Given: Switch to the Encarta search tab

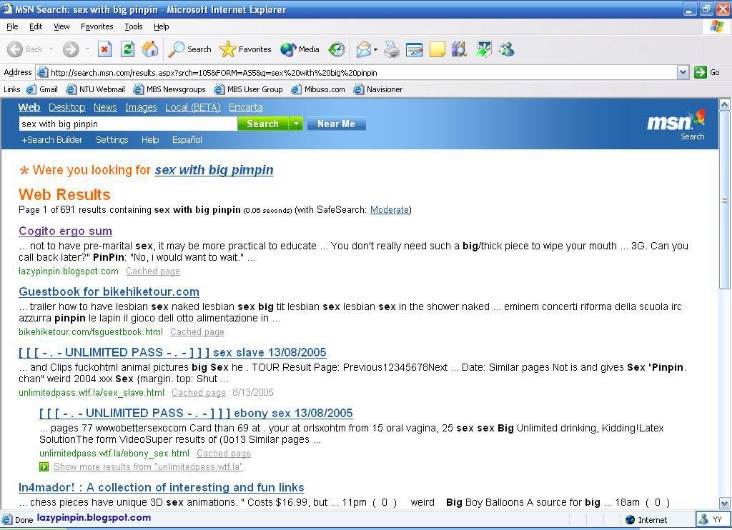Looking at the screenshot, I should point(246,107).
